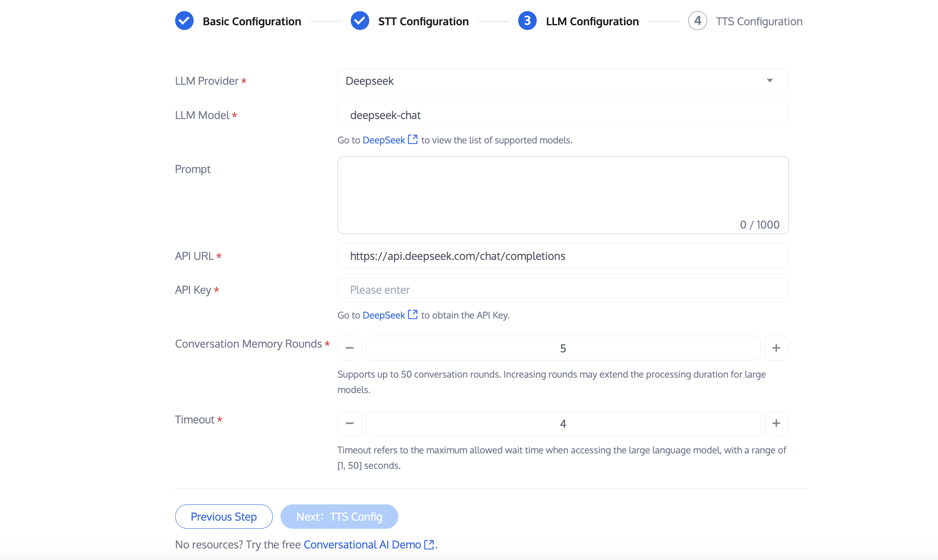938x560 pixels.
Task: Click the Next: TTS Config button
Action: coord(339,516)
